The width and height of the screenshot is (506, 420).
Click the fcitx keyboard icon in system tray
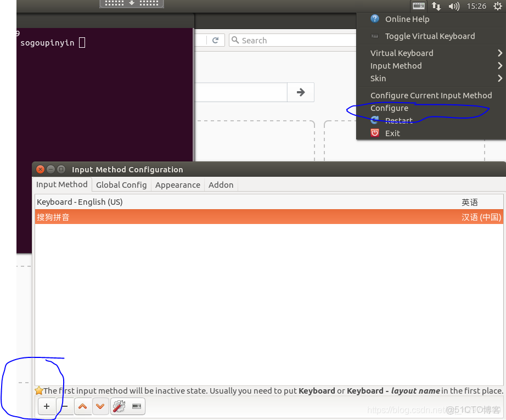pos(418,6)
